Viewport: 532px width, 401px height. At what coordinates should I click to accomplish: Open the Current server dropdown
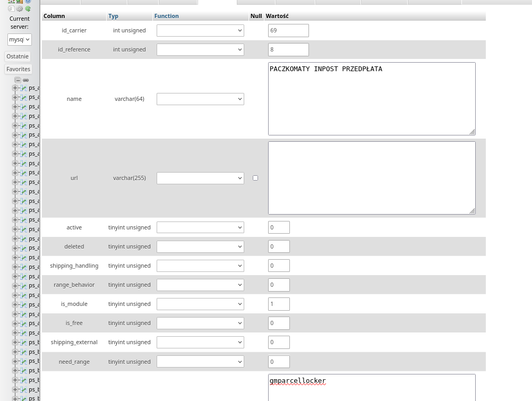[x=20, y=39]
